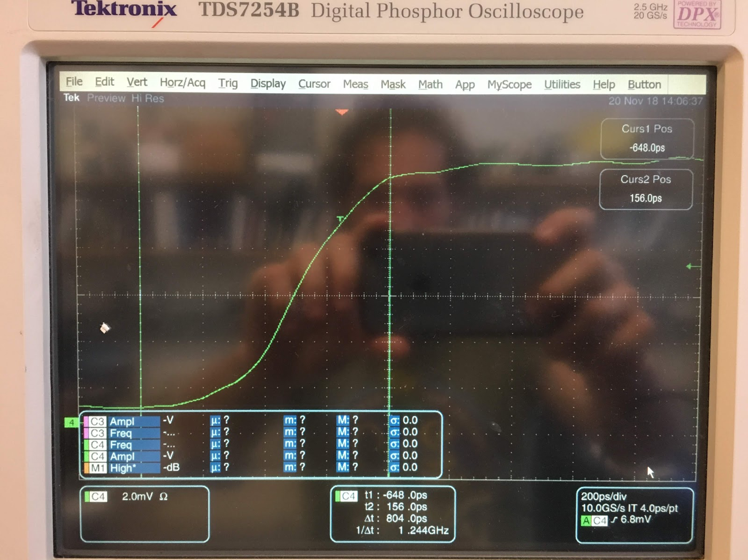This screenshot has height=560, width=748.
Task: Click the Preview acquisition status text
Action: coord(106,98)
